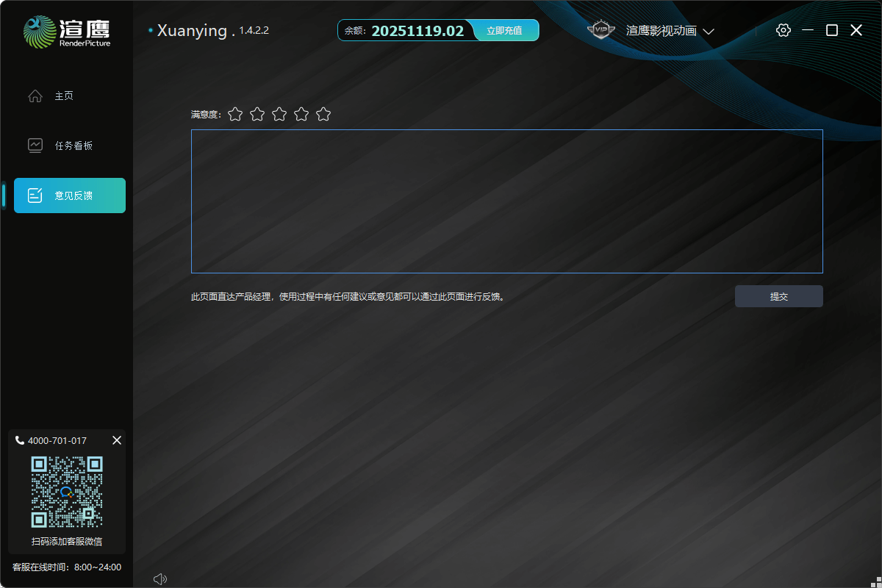Submit feedback with the 提交 button

coord(778,296)
